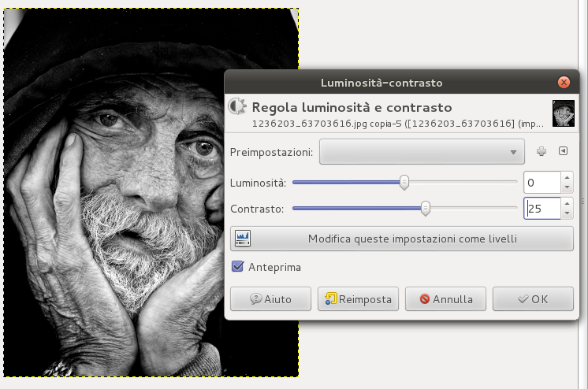This screenshot has height=389, width=588.
Task: Click the Annulla cancel button
Action: pos(445,299)
